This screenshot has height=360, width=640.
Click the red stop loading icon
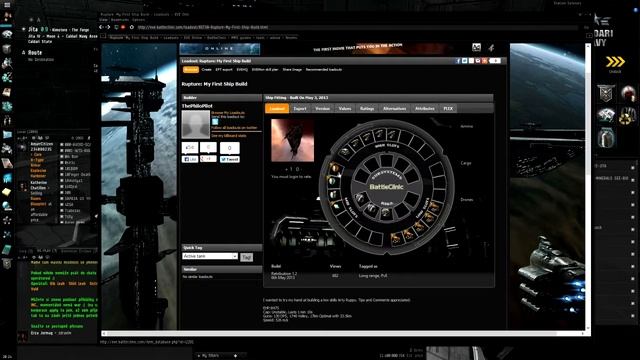click(x=123, y=27)
